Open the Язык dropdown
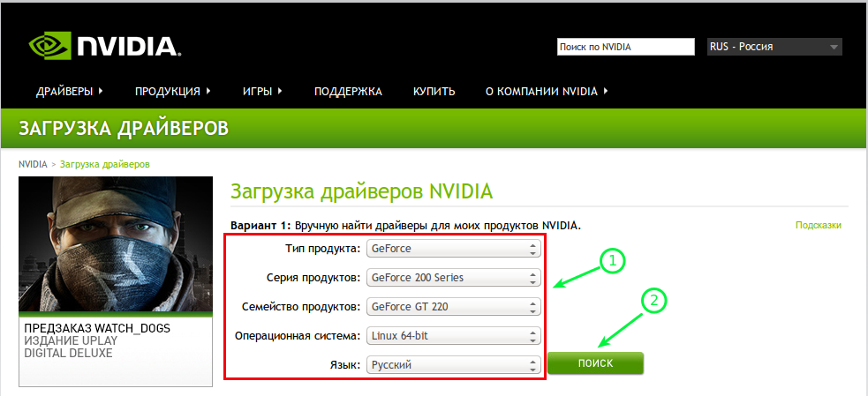 pyautogui.click(x=453, y=364)
